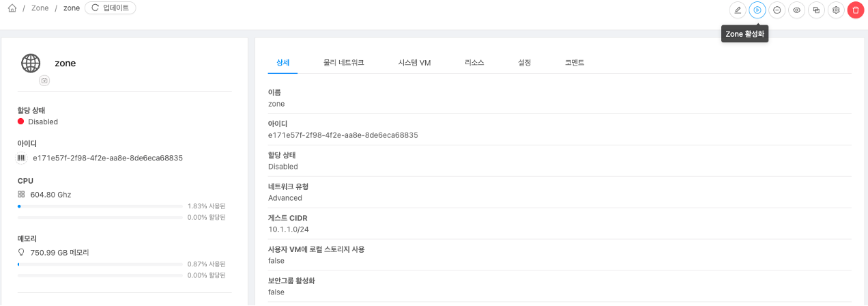Screen dimensions: 868x306
Task: Go to Zone breadcrumb link
Action: [x=40, y=8]
